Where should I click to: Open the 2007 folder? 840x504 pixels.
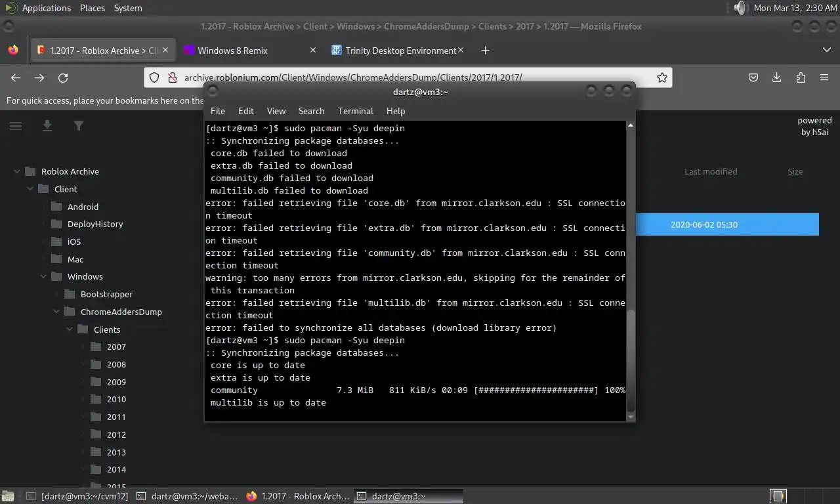[x=116, y=346]
